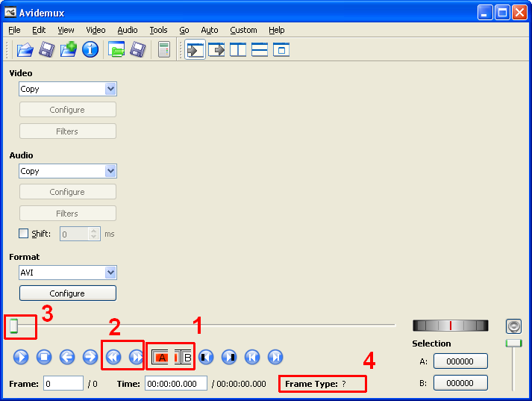Image resolution: width=532 pixels, height=401 pixels.
Task: Open a video file via toolbar
Action: coord(25,49)
